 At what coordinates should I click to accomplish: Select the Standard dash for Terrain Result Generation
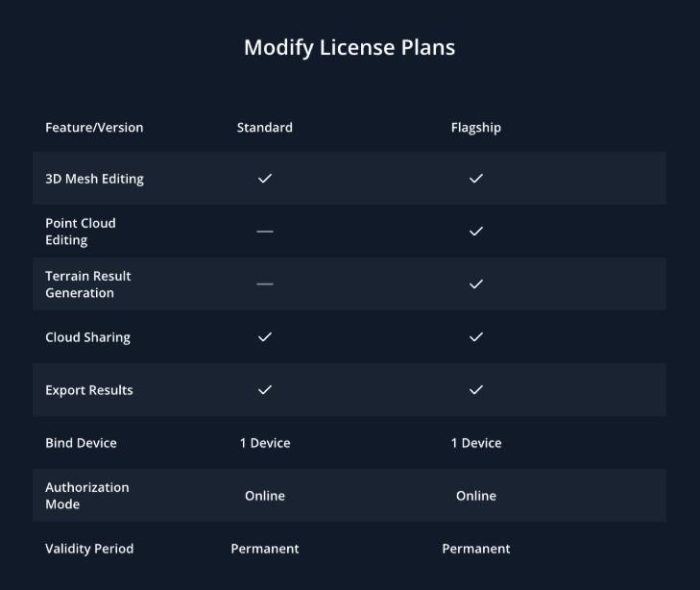tap(265, 284)
